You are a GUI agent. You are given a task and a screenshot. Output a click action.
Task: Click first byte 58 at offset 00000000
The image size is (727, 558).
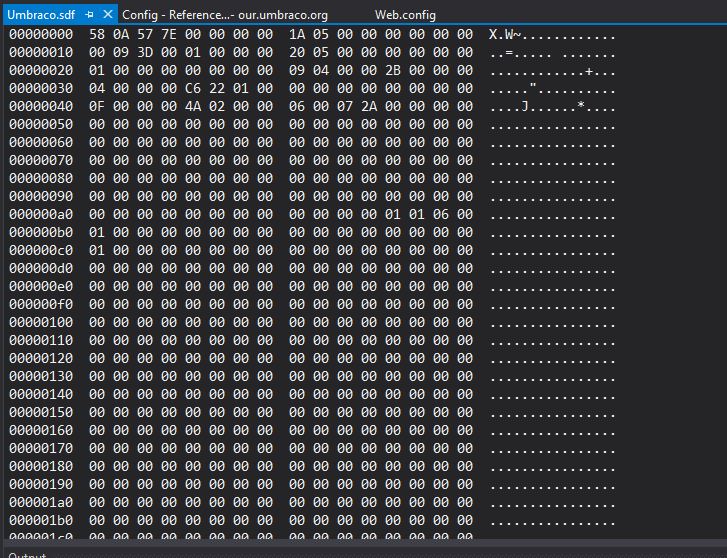coord(97,34)
